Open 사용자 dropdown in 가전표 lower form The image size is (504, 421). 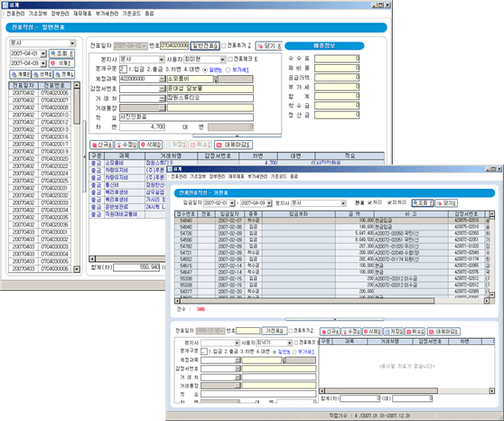pyautogui.click(x=289, y=342)
